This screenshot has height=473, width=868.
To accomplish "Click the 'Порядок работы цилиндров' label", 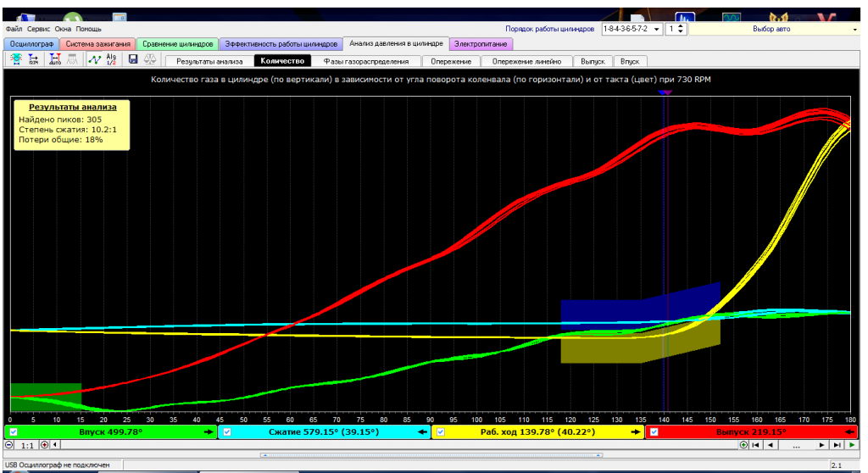I will 549,29.
